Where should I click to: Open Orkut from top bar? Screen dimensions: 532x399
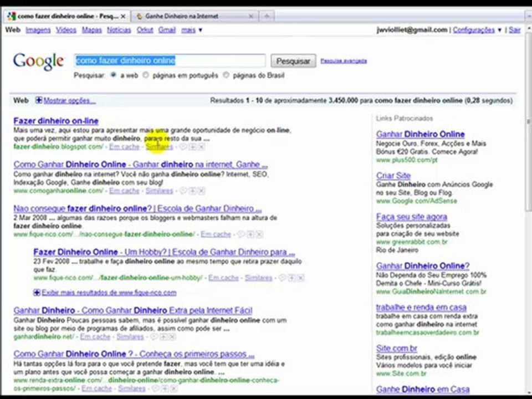point(145,30)
